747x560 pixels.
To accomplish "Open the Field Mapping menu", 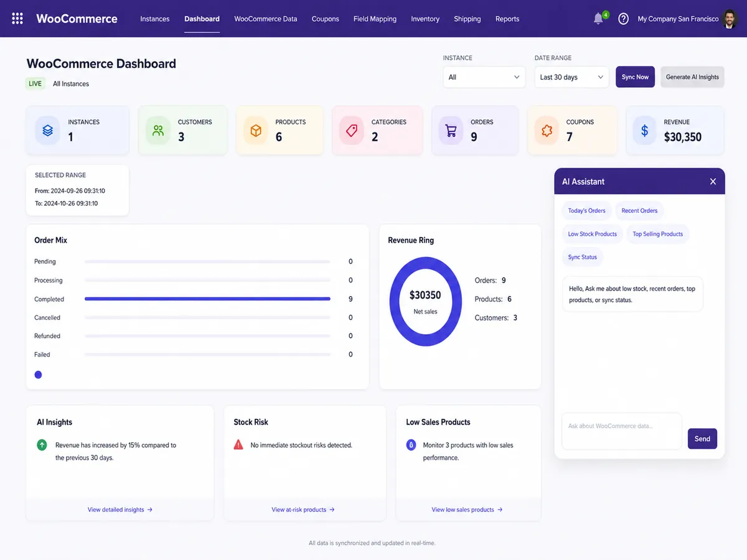I will click(375, 19).
